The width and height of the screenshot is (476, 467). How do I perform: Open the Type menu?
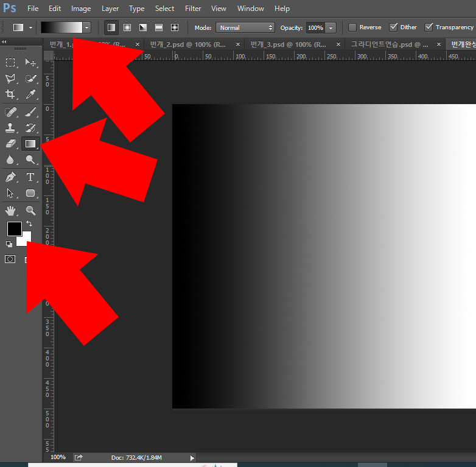click(136, 9)
